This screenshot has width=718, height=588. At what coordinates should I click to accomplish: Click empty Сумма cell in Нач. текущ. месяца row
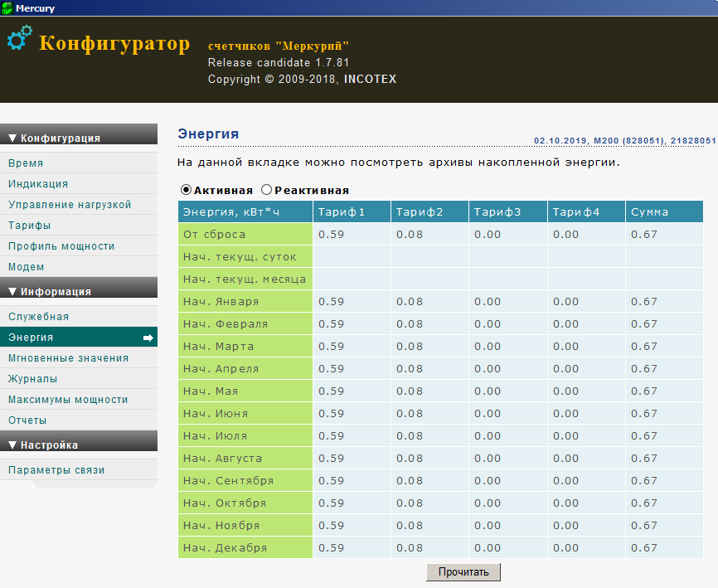click(x=664, y=279)
